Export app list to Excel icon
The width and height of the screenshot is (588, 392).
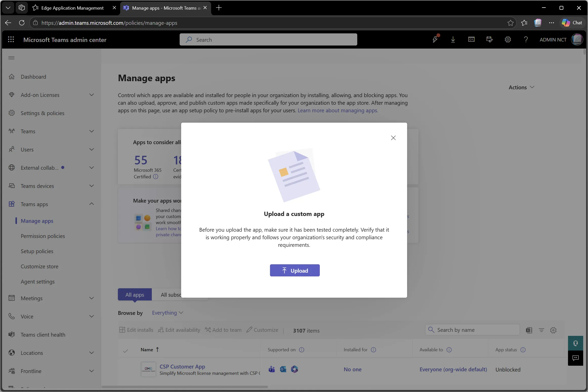pos(529,330)
